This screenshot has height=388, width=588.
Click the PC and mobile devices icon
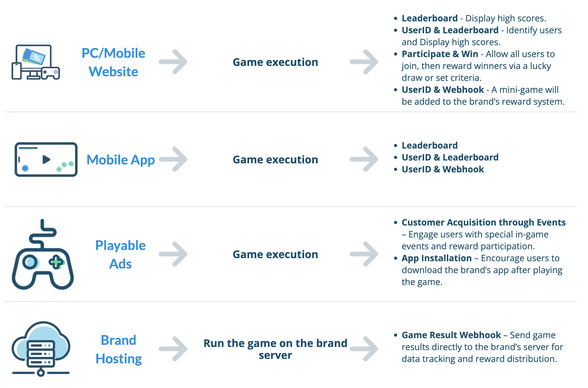tap(36, 62)
